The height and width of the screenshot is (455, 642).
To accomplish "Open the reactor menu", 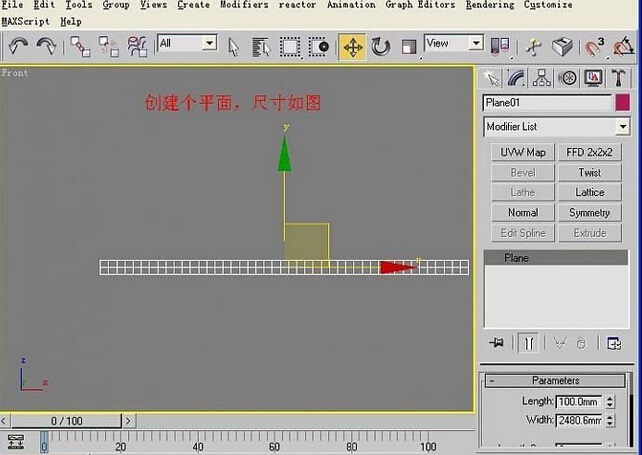I will tap(297, 5).
